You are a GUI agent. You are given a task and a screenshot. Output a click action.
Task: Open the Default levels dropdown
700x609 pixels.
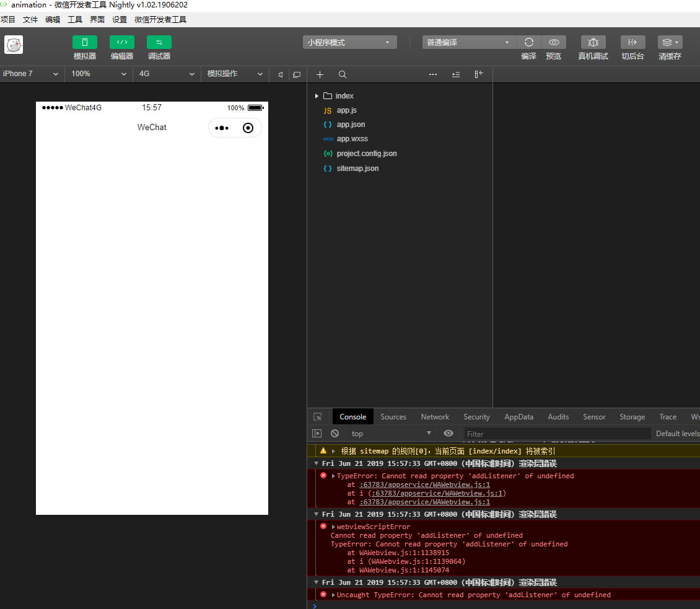click(678, 434)
